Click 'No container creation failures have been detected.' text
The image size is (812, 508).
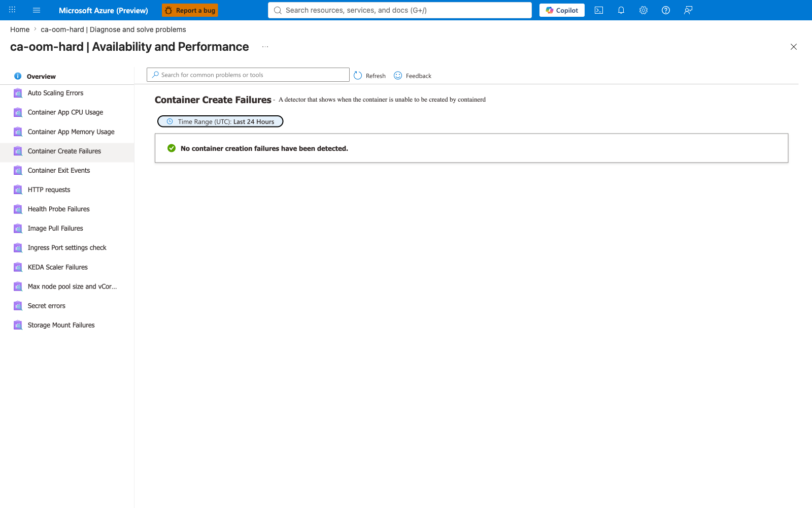264,148
